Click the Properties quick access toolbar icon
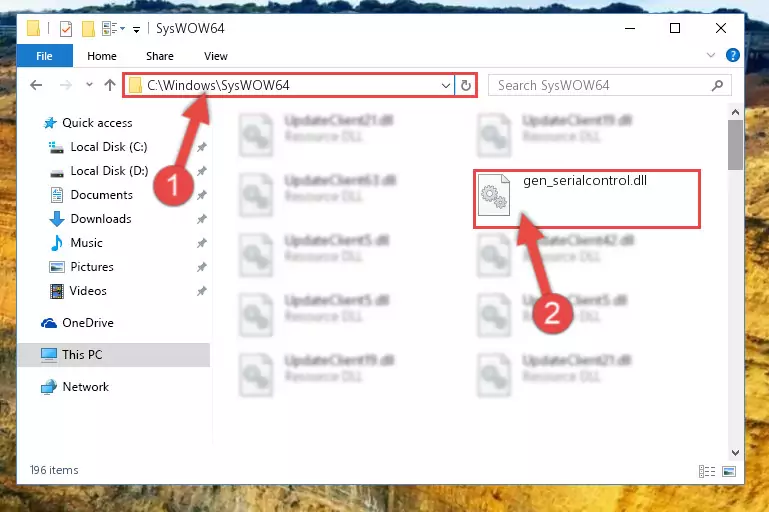769x512 pixels. click(x=66, y=29)
